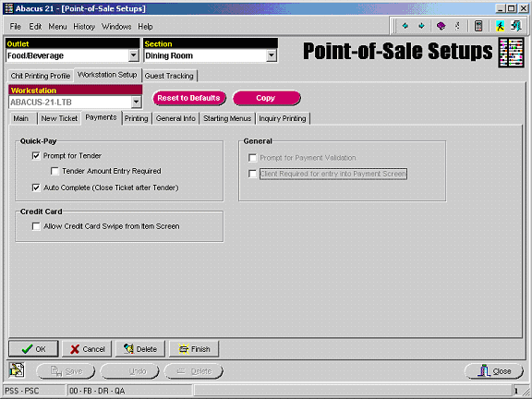This screenshot has height=399, width=532.
Task: Open the File menu
Action: pos(16,27)
